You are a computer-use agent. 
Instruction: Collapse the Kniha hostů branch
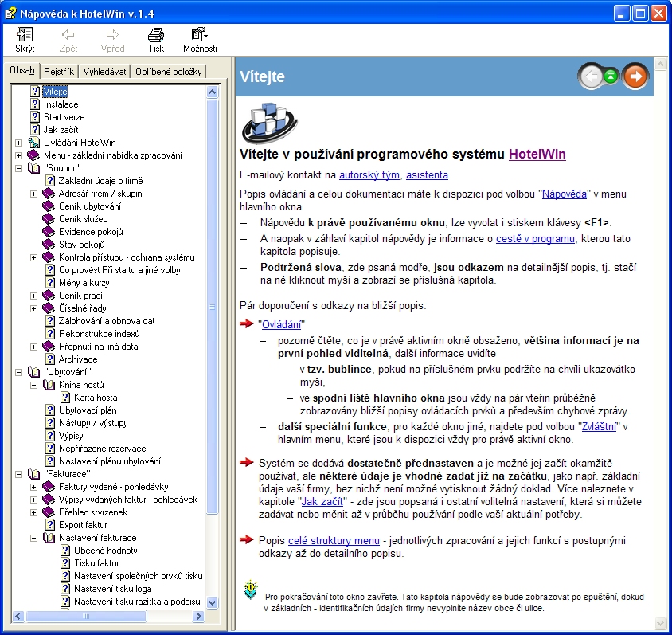click(34, 385)
